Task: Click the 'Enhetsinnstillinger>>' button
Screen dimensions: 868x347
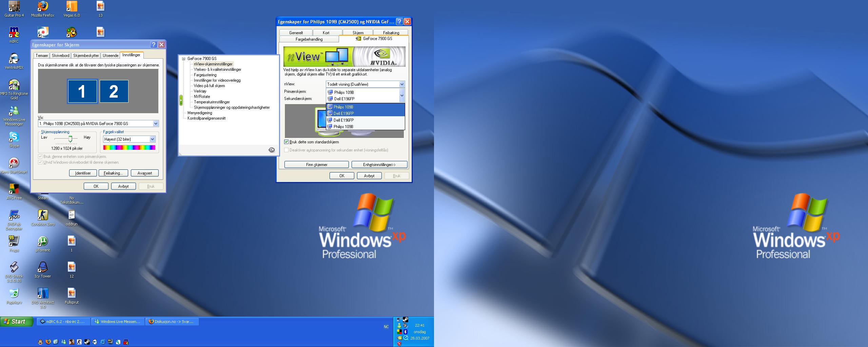Action: pyautogui.click(x=379, y=165)
